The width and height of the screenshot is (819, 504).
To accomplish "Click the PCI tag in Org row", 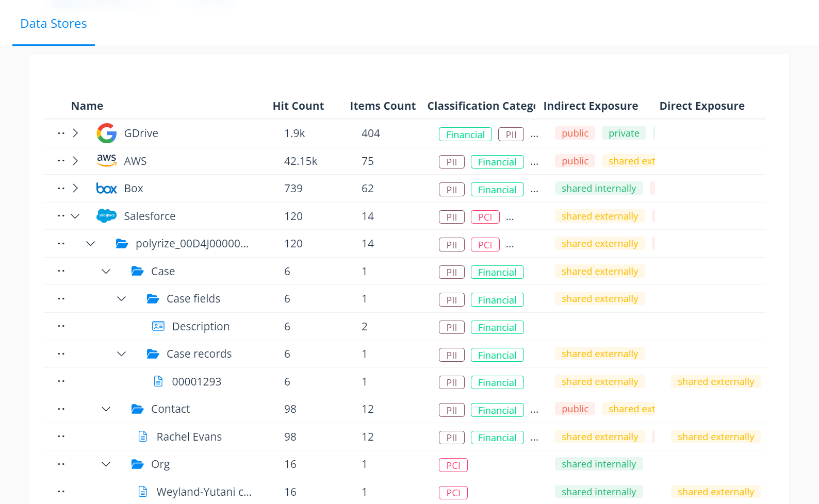I will (x=453, y=465).
